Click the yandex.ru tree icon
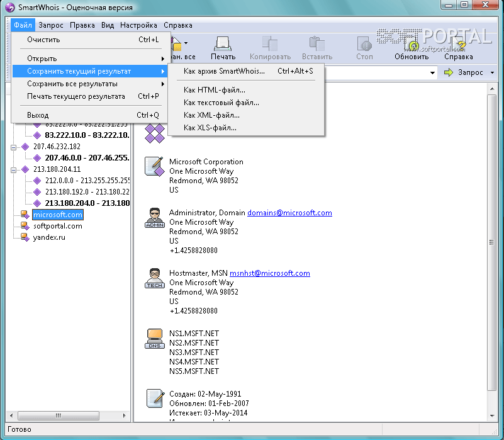 (x=25, y=237)
